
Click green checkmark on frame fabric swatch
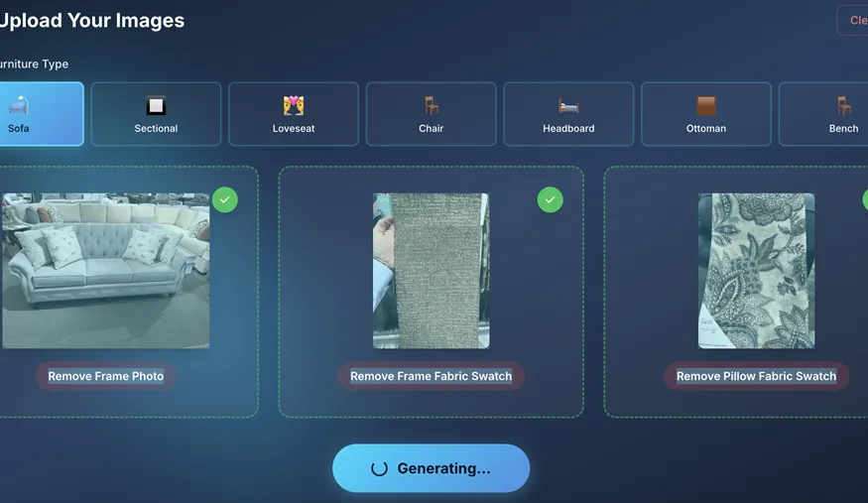550,200
